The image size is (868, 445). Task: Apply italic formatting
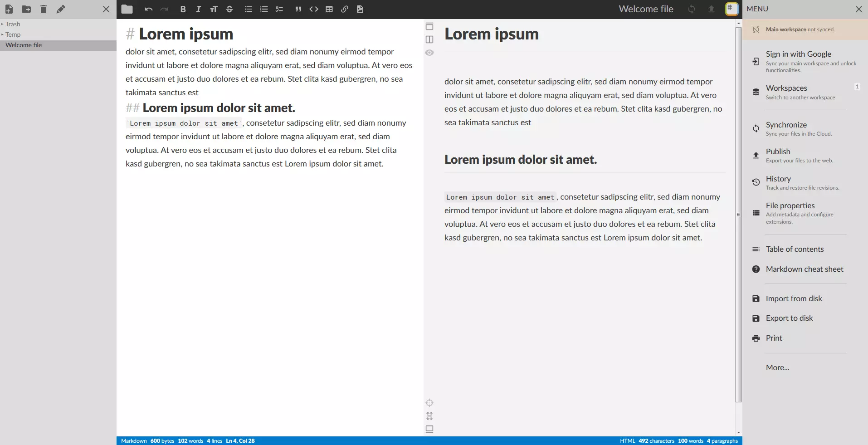pos(198,9)
